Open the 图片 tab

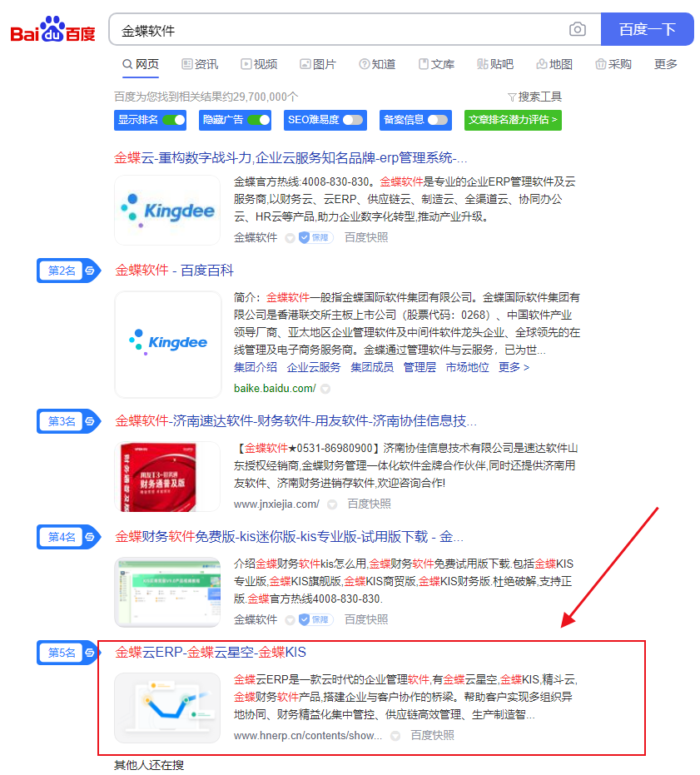click(x=318, y=64)
